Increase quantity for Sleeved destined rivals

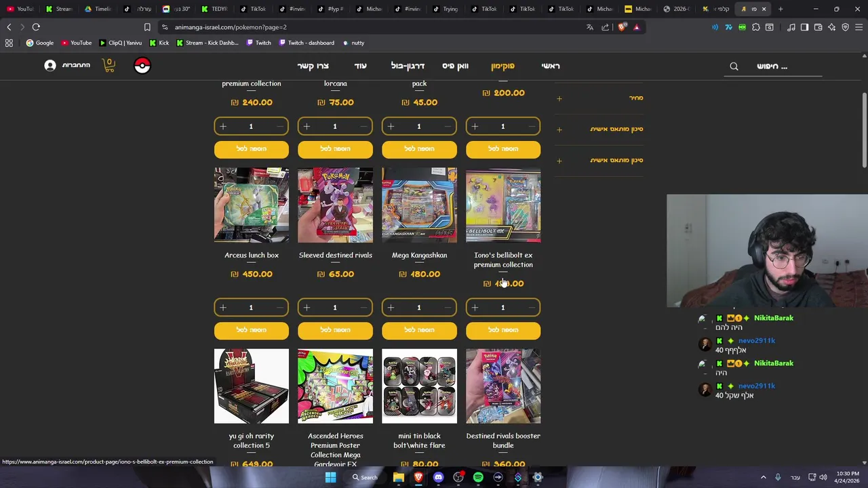(x=307, y=308)
